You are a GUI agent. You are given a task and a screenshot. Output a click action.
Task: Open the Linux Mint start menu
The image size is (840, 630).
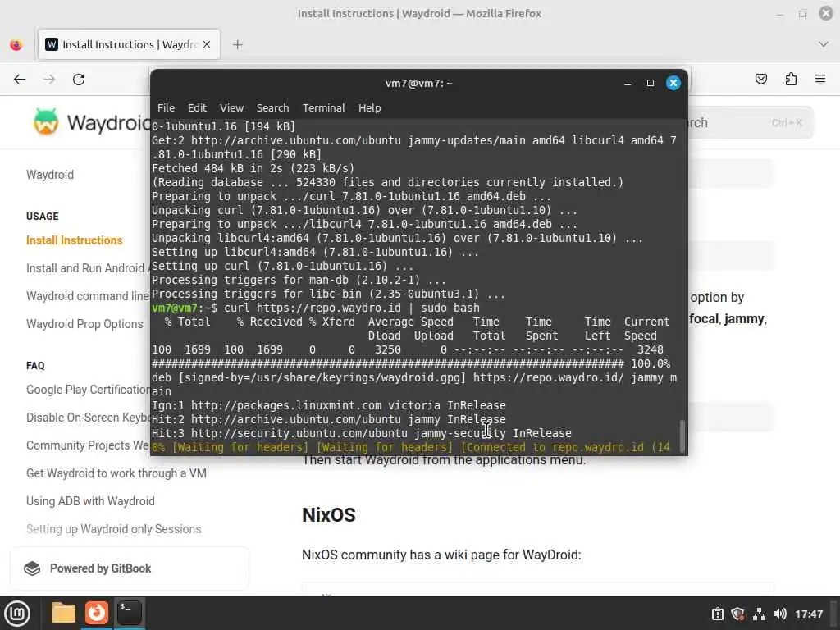(x=17, y=614)
